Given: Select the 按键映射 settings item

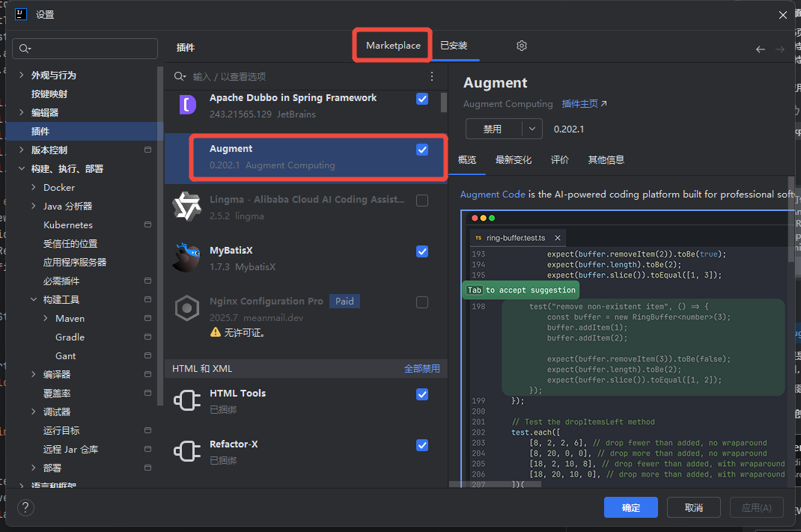Looking at the screenshot, I should pos(49,94).
